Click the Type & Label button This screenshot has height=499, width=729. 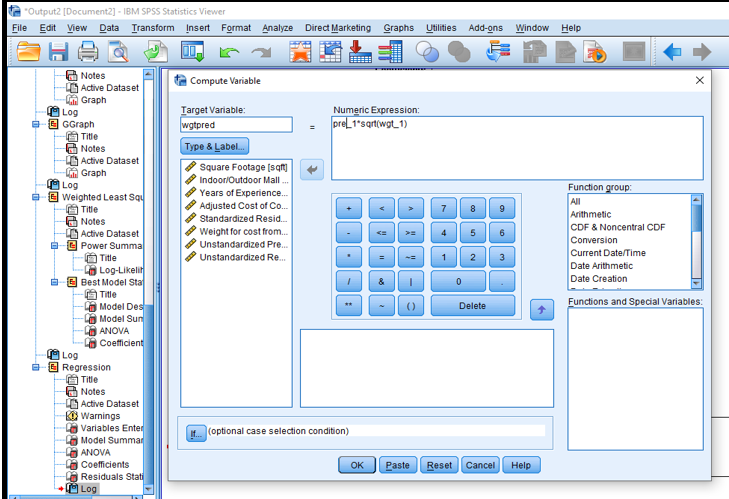pyautogui.click(x=215, y=147)
